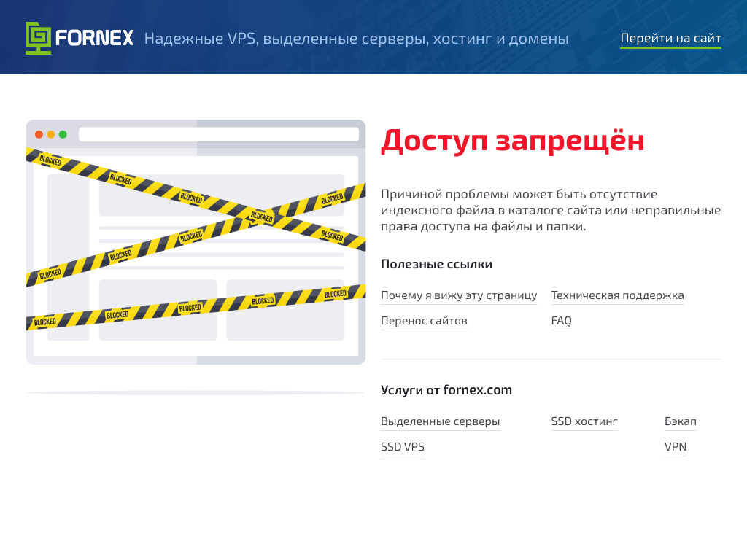Open the "Бэкап" service link

(x=680, y=421)
